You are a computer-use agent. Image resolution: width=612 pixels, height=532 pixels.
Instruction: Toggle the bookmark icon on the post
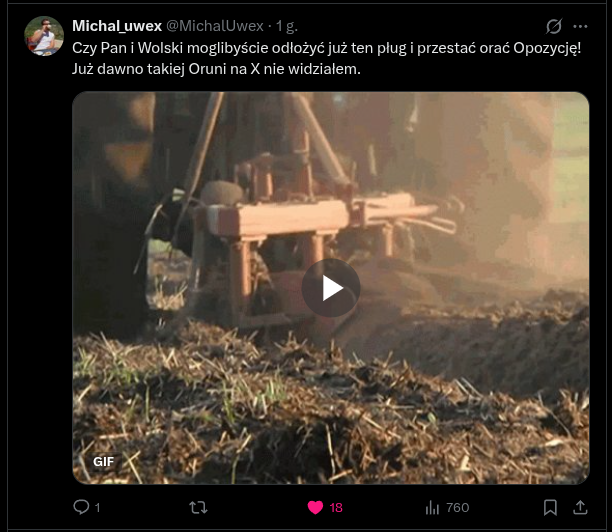click(550, 507)
